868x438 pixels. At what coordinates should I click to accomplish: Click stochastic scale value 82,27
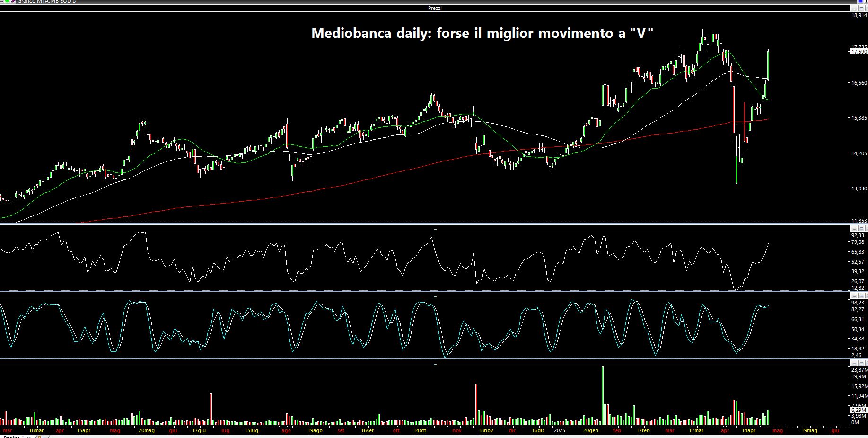(858, 309)
